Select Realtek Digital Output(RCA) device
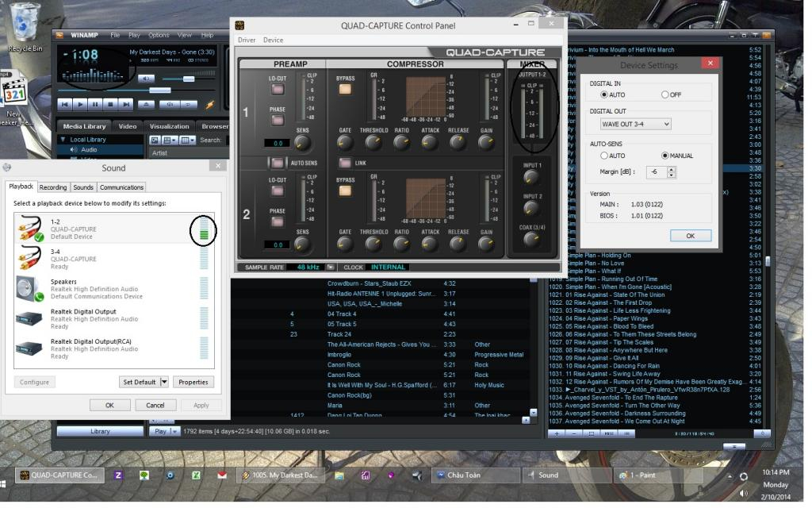812x508 pixels. tap(114, 349)
